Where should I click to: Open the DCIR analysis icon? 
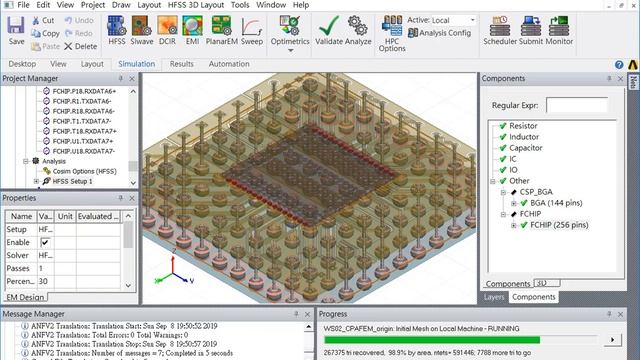[167, 26]
